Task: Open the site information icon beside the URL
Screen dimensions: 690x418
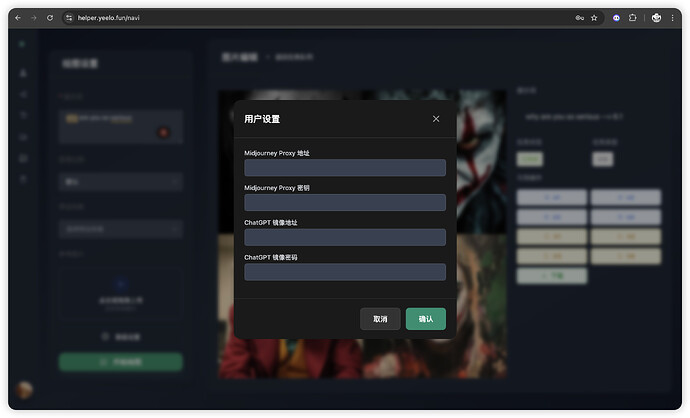Action: pyautogui.click(x=69, y=18)
